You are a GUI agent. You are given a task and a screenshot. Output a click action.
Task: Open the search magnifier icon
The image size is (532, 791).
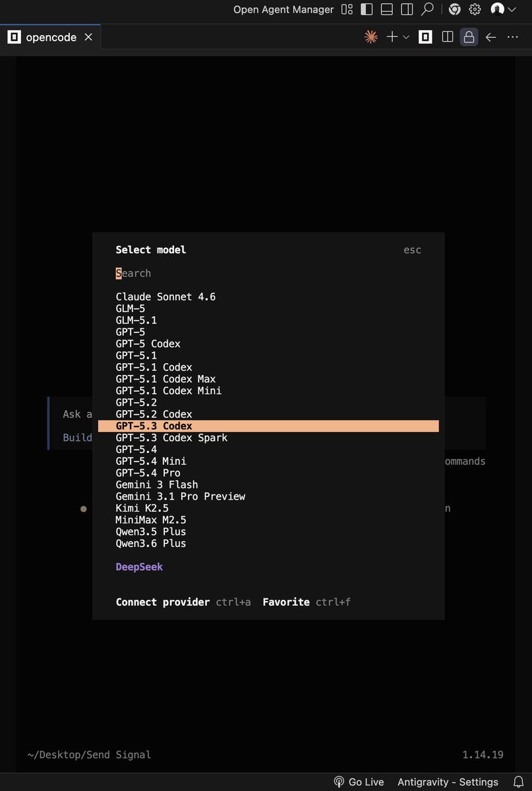(x=428, y=9)
